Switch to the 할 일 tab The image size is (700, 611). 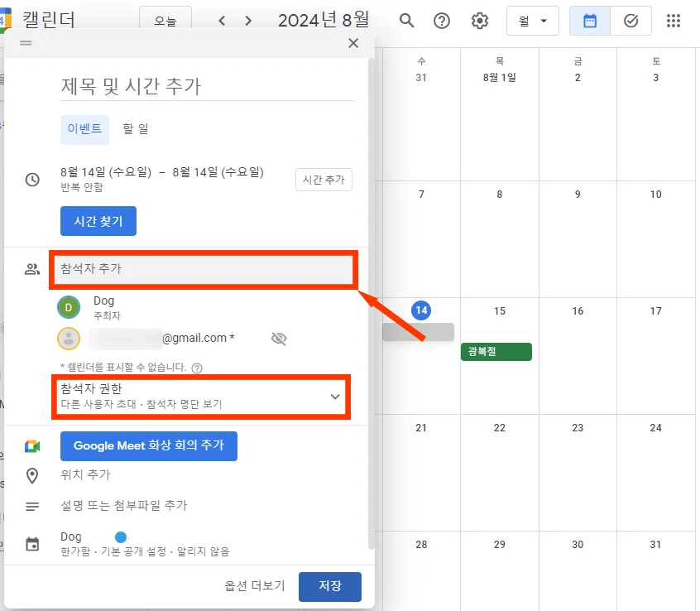[x=135, y=129]
